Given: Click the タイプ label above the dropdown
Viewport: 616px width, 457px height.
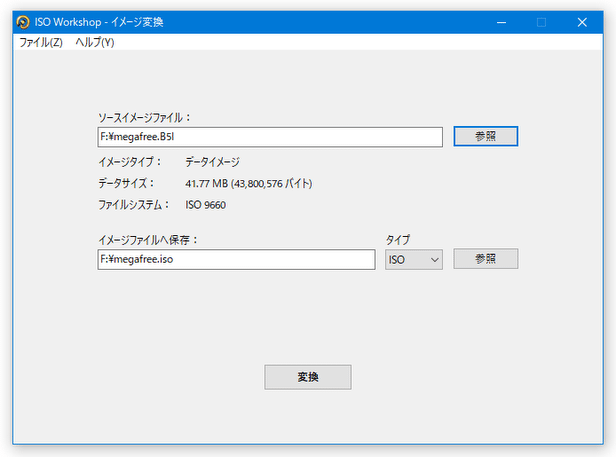Looking at the screenshot, I should 398,240.
